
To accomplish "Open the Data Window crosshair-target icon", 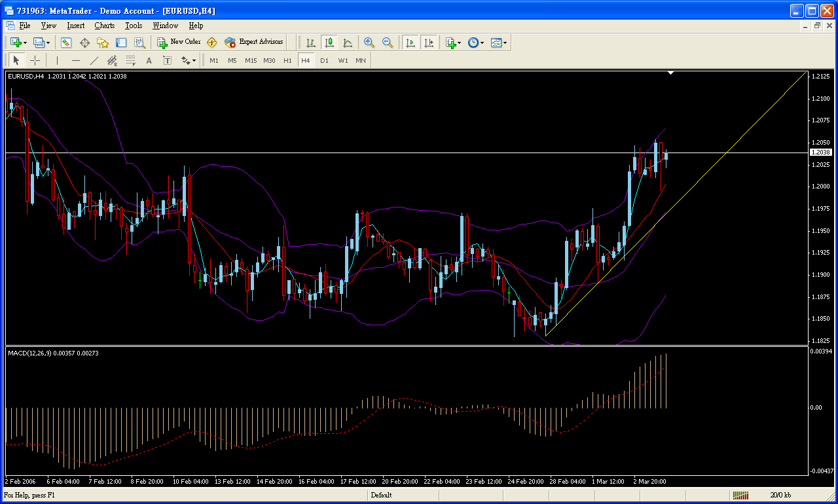I will coord(84,43).
